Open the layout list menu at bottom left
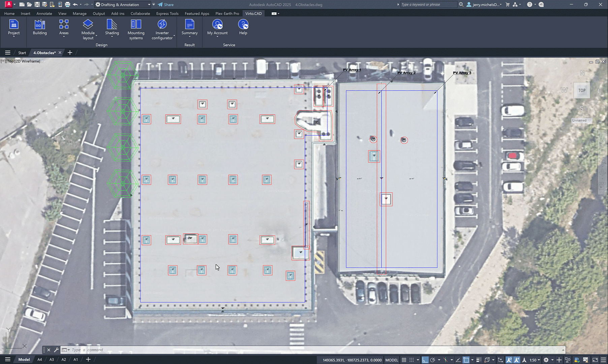The height and width of the screenshot is (364, 608). click(7, 359)
